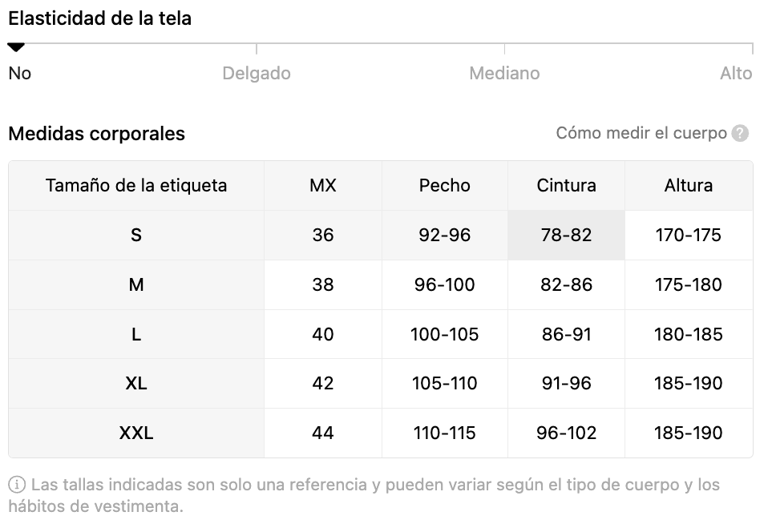Viewport: 768px width, 532px height.
Task: Click the info icon beside size disclaimer
Action: click(x=17, y=485)
